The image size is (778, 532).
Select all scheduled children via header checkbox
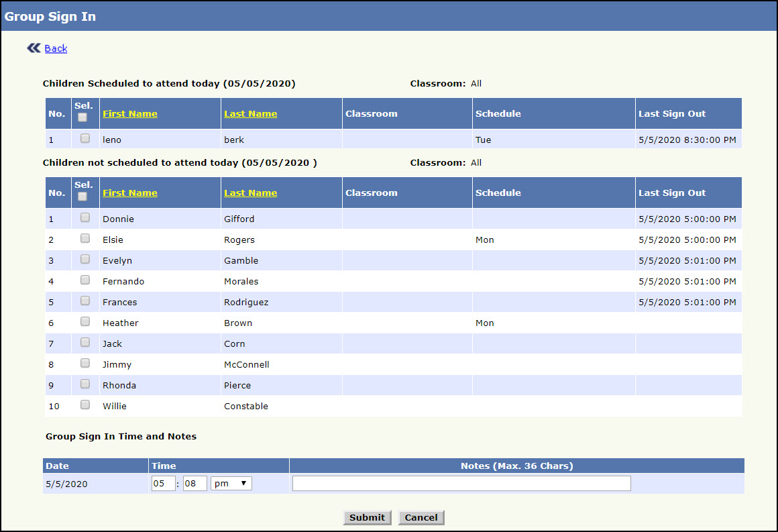(x=82, y=117)
